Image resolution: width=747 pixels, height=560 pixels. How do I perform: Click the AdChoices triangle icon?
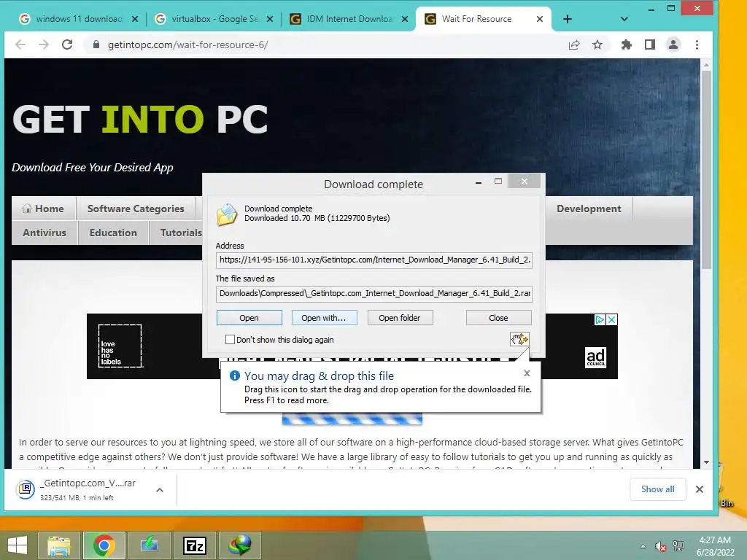pos(600,319)
